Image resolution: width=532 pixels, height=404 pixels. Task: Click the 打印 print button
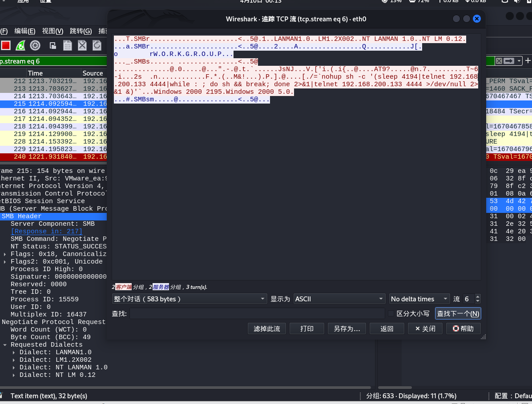[307, 329]
